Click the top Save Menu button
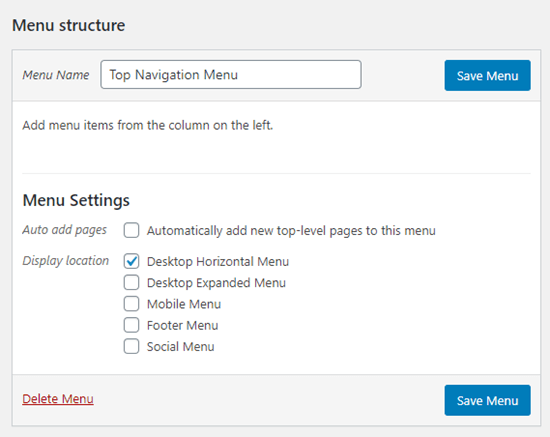This screenshot has width=550, height=437. click(488, 75)
